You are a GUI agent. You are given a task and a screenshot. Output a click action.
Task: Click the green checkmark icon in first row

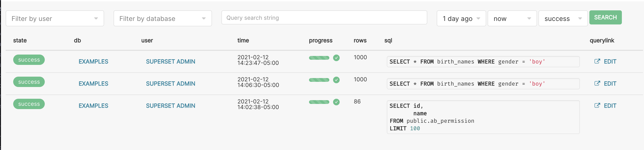[x=336, y=58]
